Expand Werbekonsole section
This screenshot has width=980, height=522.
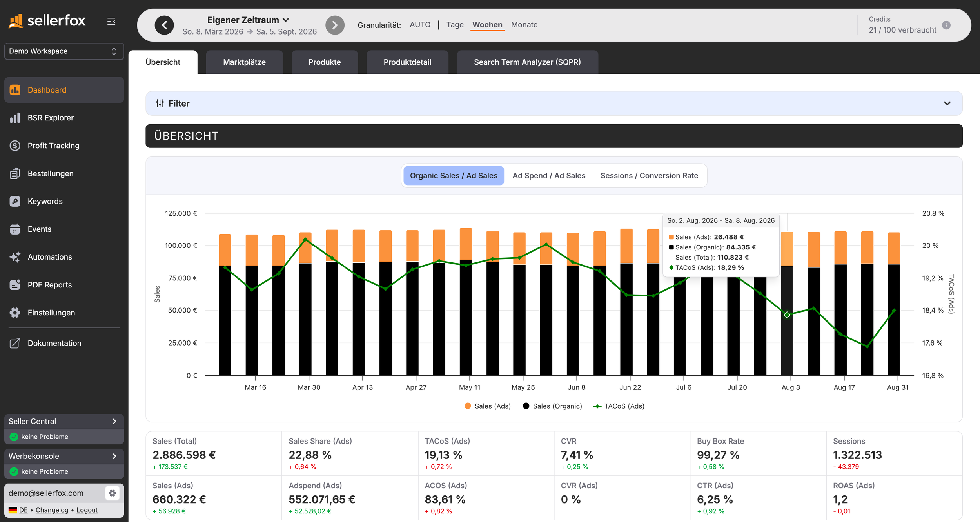(x=64, y=456)
